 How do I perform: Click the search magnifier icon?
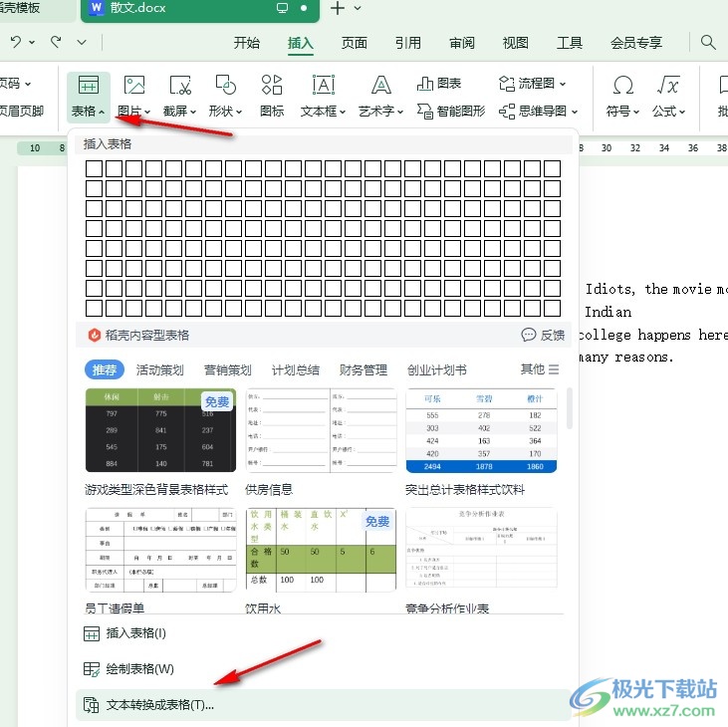pos(708,42)
